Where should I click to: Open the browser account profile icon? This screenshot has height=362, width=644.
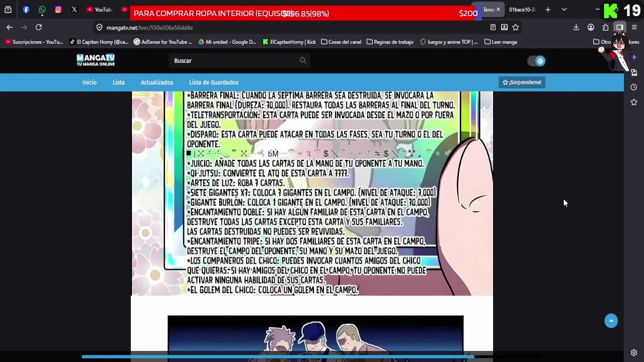tap(591, 28)
